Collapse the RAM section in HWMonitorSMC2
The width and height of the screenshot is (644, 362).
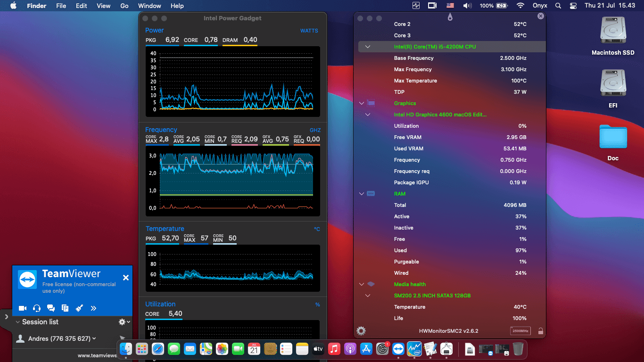click(x=361, y=194)
